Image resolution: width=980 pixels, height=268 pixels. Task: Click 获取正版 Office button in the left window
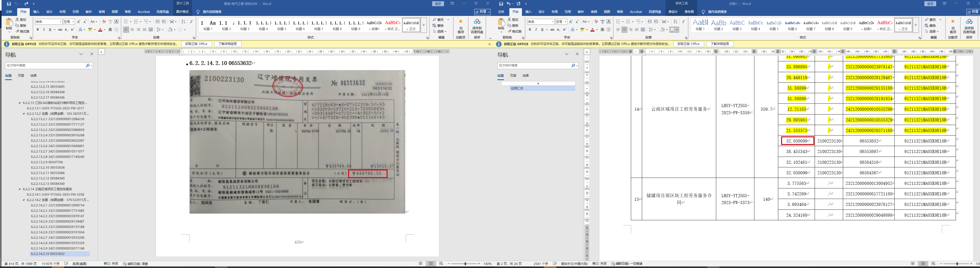196,44
